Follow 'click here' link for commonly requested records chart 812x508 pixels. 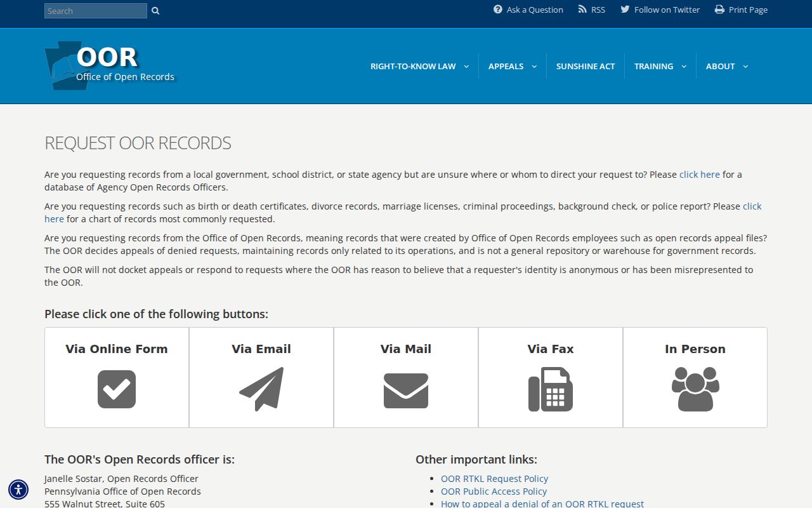pyautogui.click(x=752, y=206)
